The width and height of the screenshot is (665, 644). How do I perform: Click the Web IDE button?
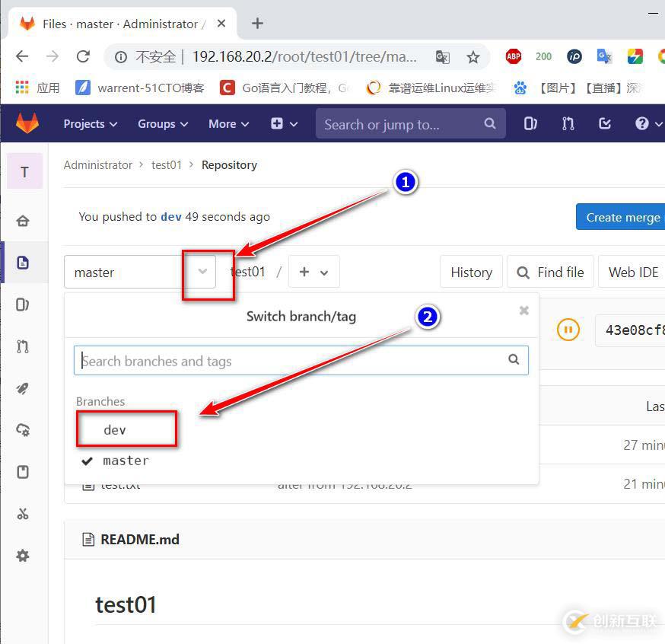[633, 272]
